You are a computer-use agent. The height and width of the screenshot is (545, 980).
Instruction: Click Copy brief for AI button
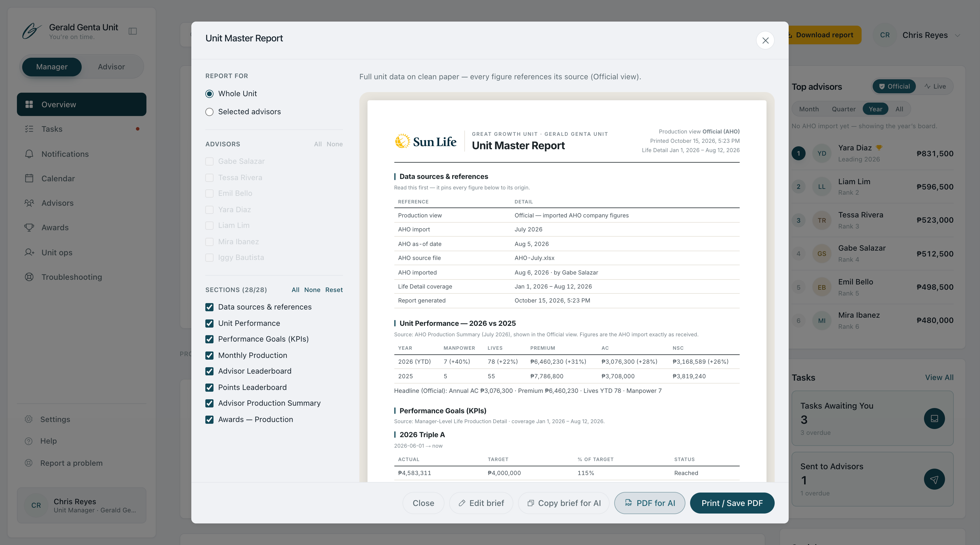[564, 503]
